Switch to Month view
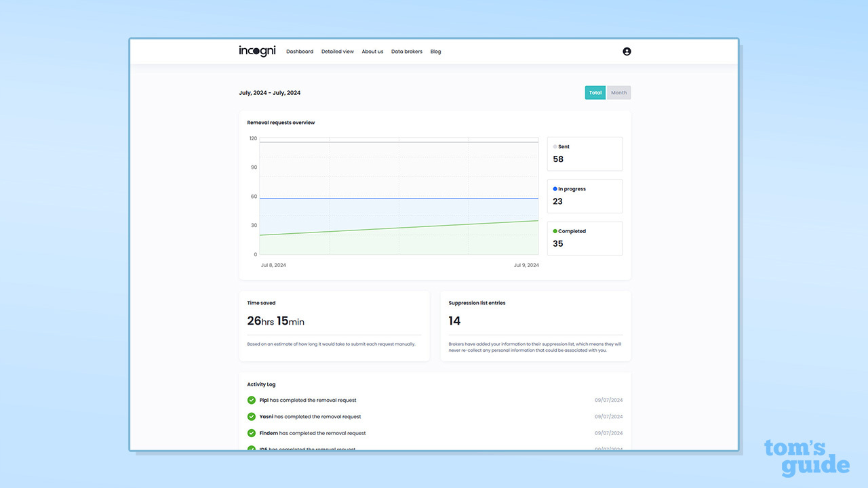The width and height of the screenshot is (868, 488). point(618,93)
